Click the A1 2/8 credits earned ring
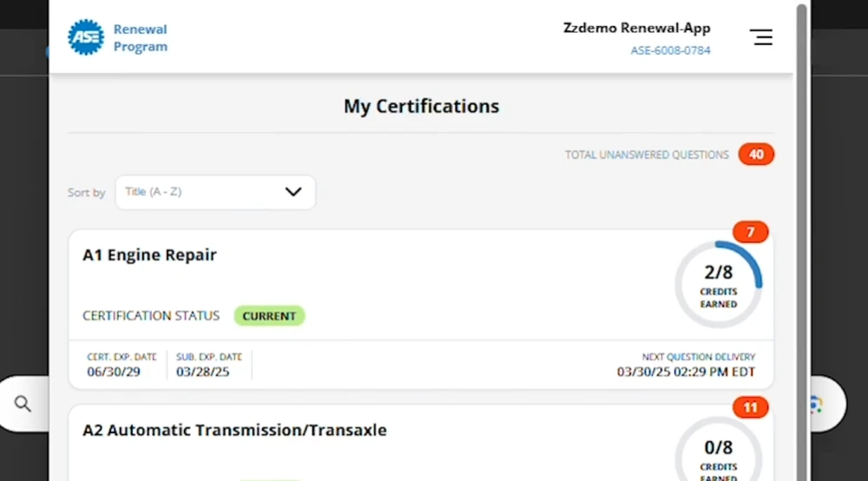This screenshot has height=481, width=868. point(718,284)
